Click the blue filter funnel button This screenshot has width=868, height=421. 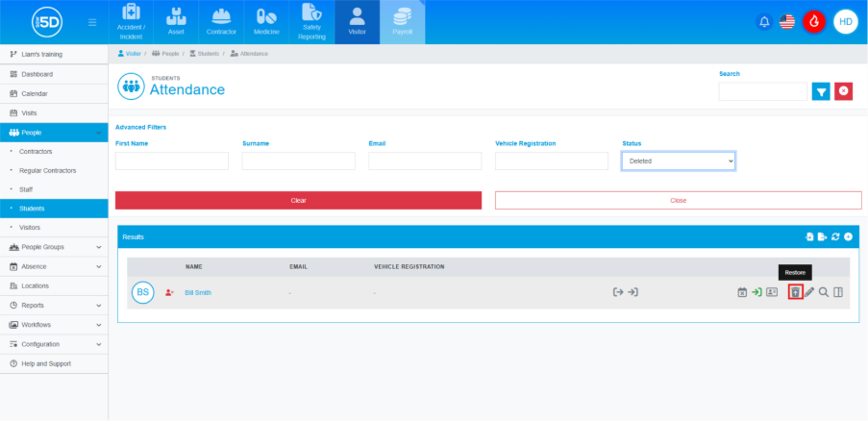[821, 91]
